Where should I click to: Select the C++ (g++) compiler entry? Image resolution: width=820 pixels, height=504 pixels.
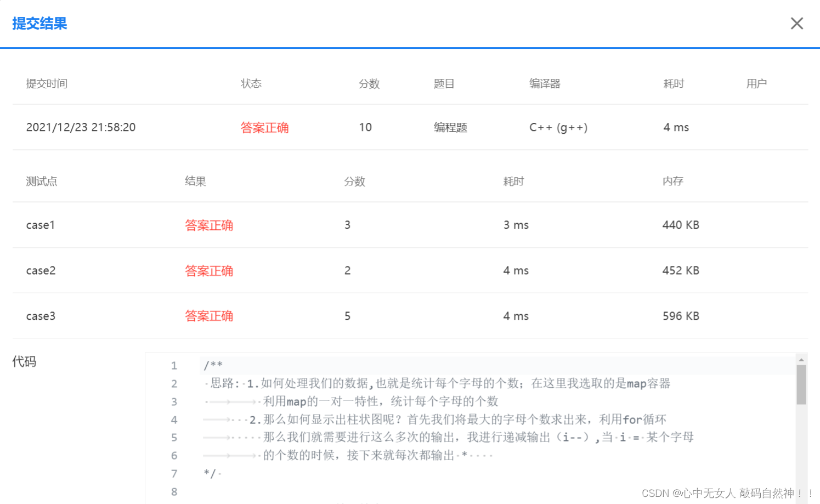pyautogui.click(x=558, y=127)
